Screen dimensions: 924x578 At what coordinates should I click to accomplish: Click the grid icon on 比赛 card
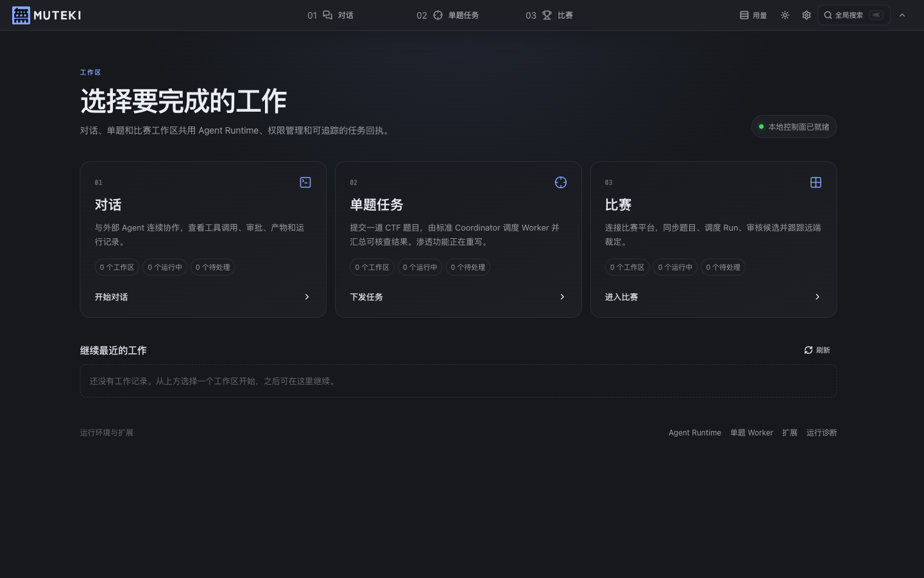(x=816, y=182)
